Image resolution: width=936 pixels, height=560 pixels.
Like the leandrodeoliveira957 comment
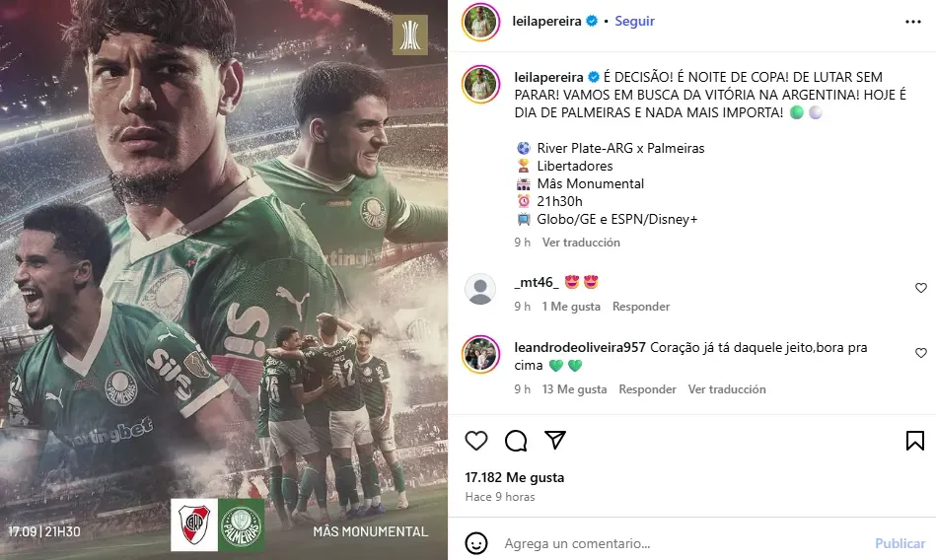[921, 353]
